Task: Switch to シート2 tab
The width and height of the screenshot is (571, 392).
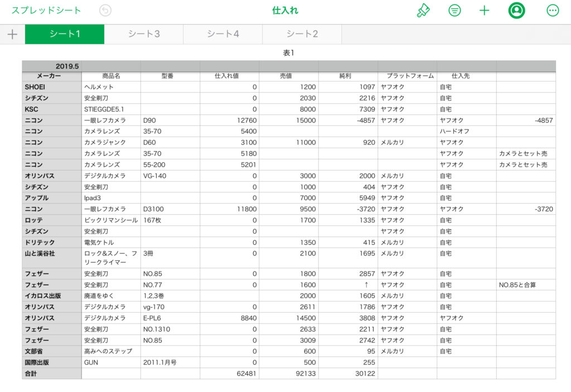Action: (302, 34)
